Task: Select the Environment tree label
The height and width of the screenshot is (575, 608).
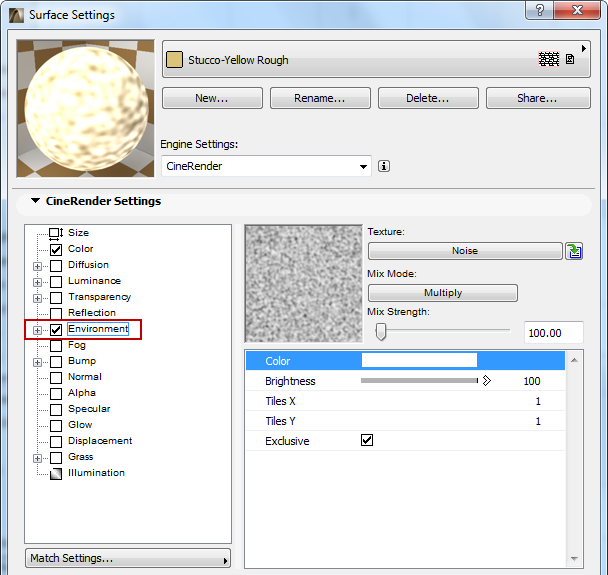Action: pos(98,329)
